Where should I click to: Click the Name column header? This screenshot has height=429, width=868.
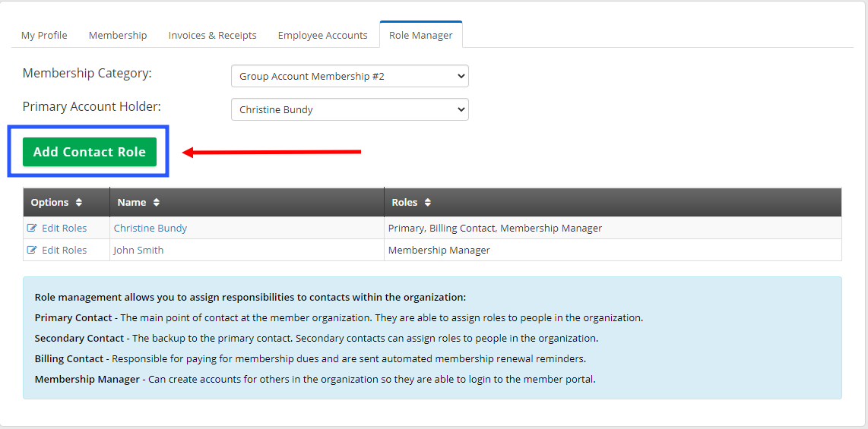click(247, 202)
